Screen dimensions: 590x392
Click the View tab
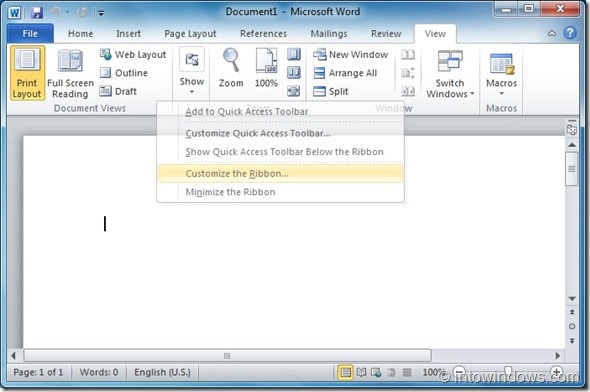[x=435, y=33]
